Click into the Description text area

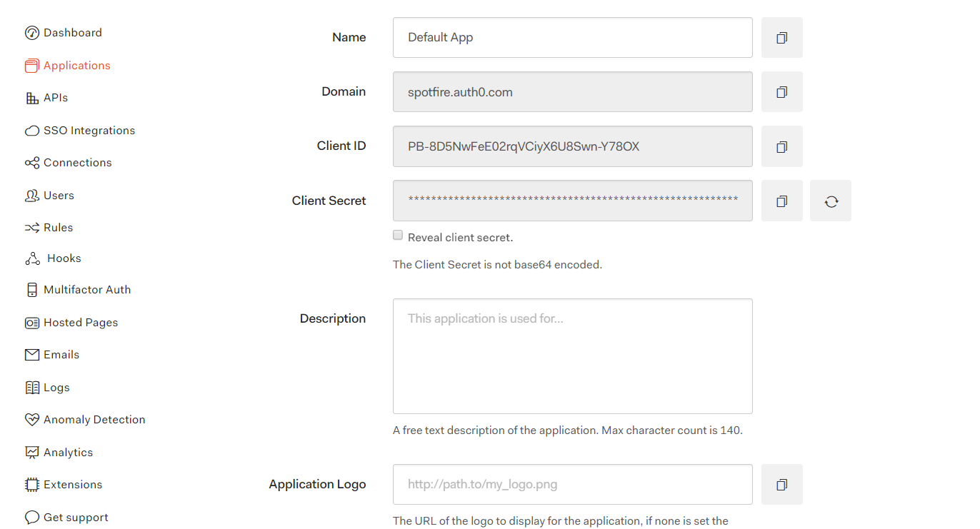coord(573,356)
